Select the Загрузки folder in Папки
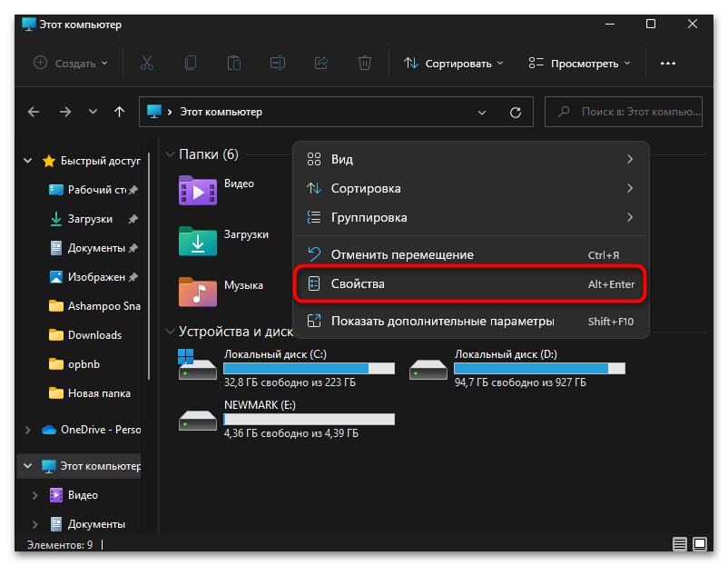The height and width of the screenshot is (566, 728). 198,241
